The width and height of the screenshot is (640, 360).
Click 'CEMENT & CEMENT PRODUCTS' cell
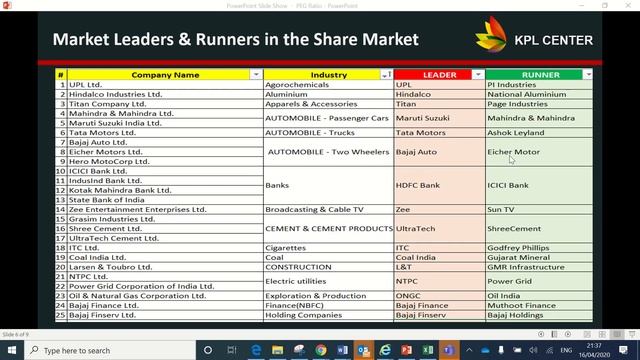point(329,229)
